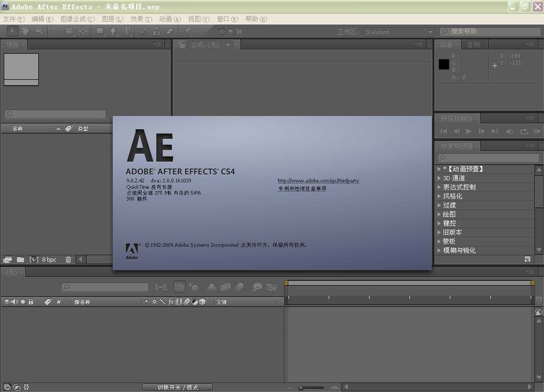
Task: Create new folder in project panel
Action: (20, 260)
